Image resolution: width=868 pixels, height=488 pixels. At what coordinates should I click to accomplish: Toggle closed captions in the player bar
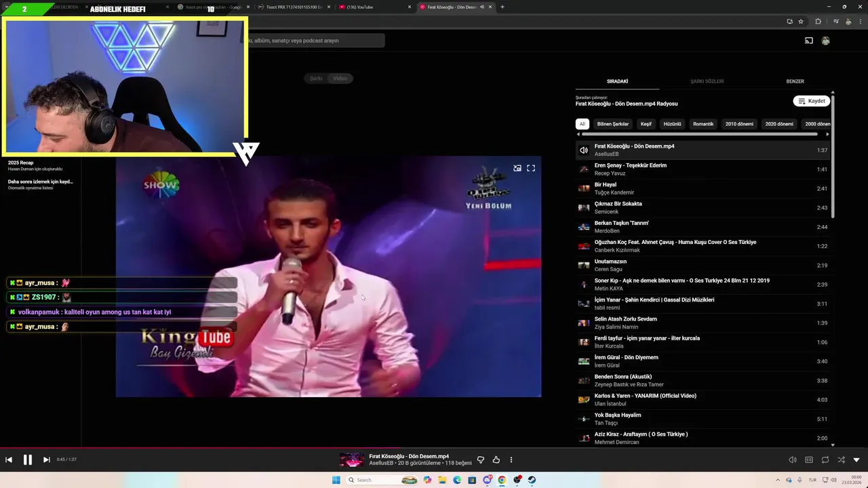click(x=809, y=460)
